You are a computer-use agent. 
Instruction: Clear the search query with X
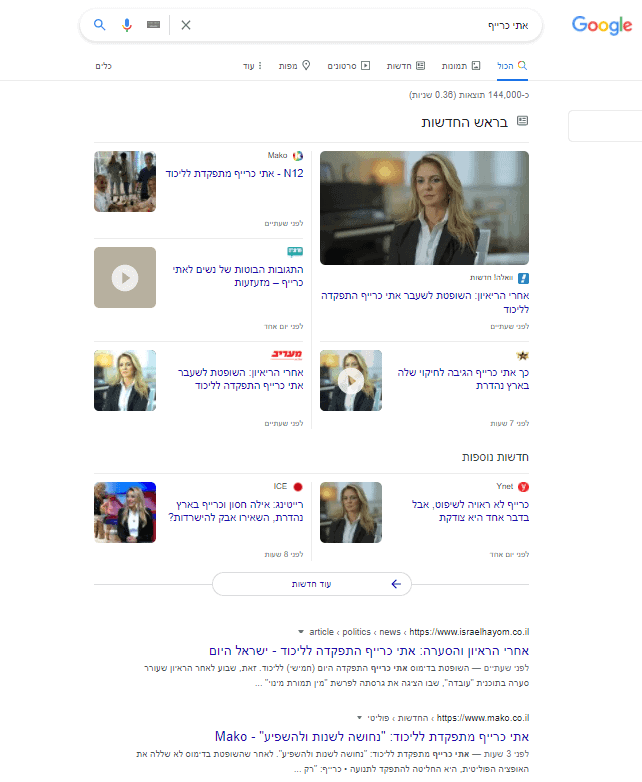point(186,25)
